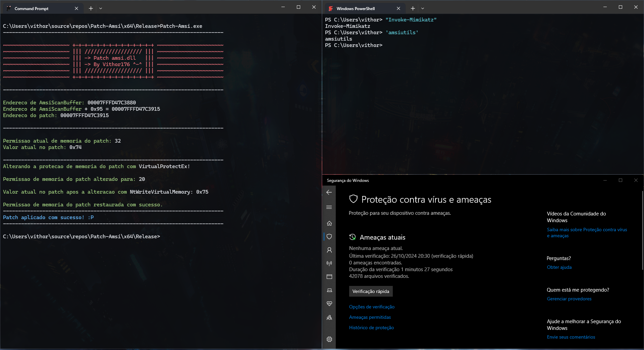
Task: Click the "-> Patch amsi.dll" banner line
Action: tap(110, 58)
